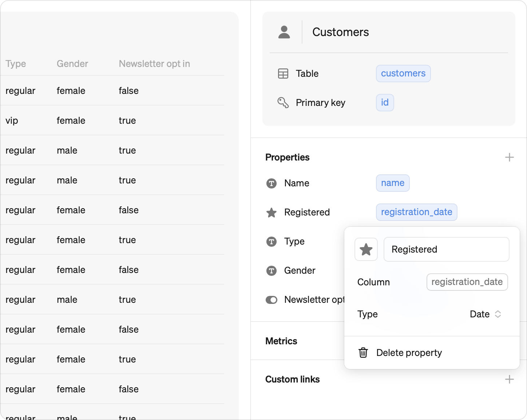Click the female cell in the vip row
The height and width of the screenshot is (420, 527).
point(71,120)
